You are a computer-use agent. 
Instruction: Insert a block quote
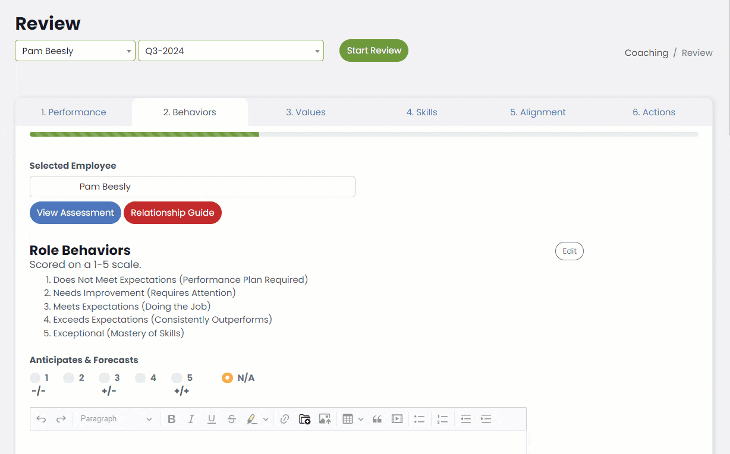click(378, 419)
